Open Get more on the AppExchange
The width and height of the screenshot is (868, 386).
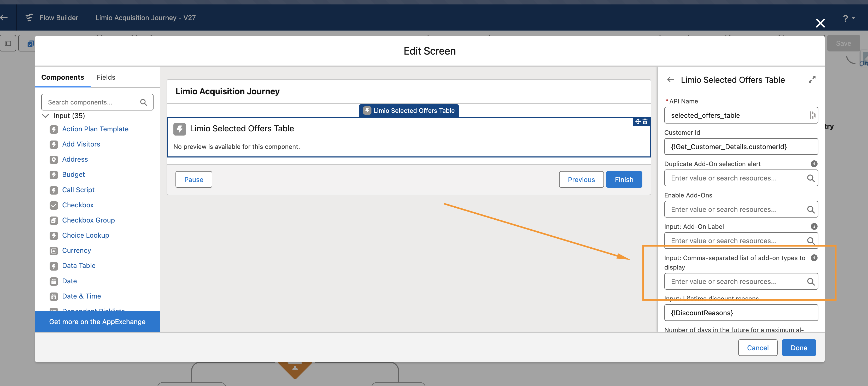(97, 321)
